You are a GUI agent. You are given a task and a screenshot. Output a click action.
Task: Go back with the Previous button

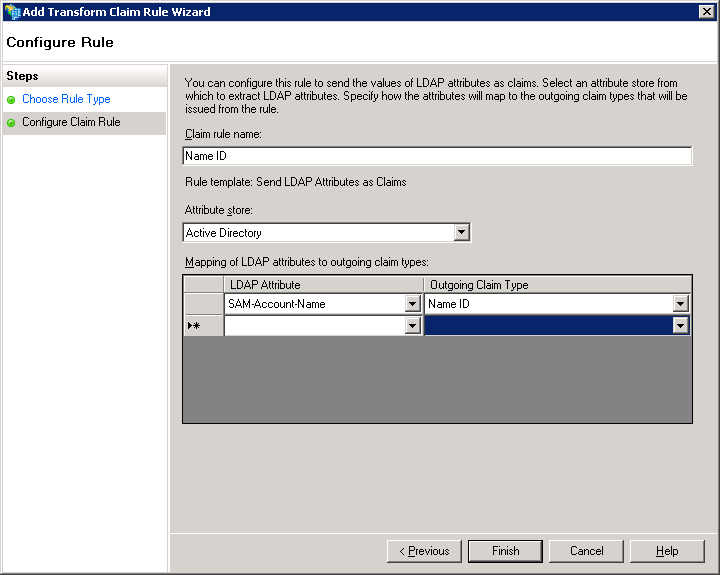coord(424,551)
